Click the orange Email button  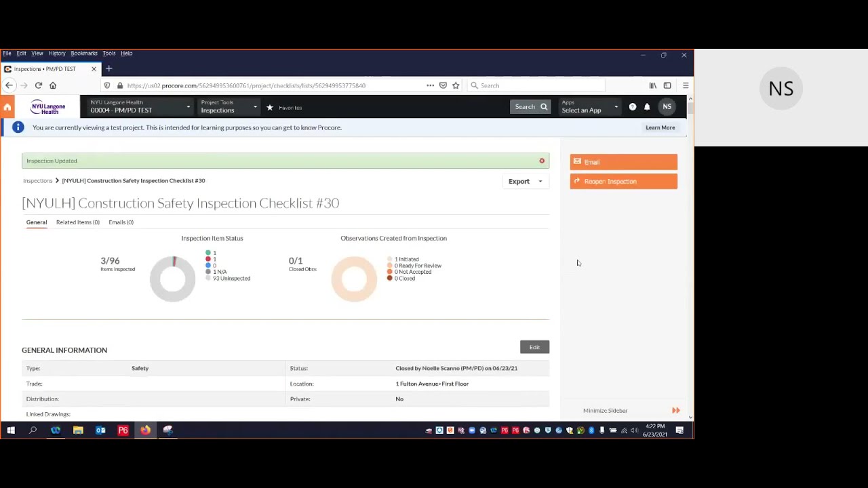624,162
